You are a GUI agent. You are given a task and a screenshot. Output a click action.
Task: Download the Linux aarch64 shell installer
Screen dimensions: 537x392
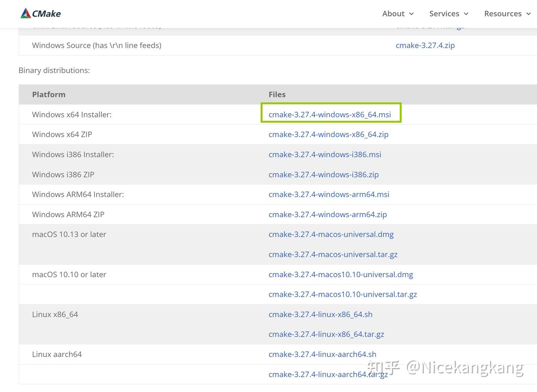click(x=323, y=354)
